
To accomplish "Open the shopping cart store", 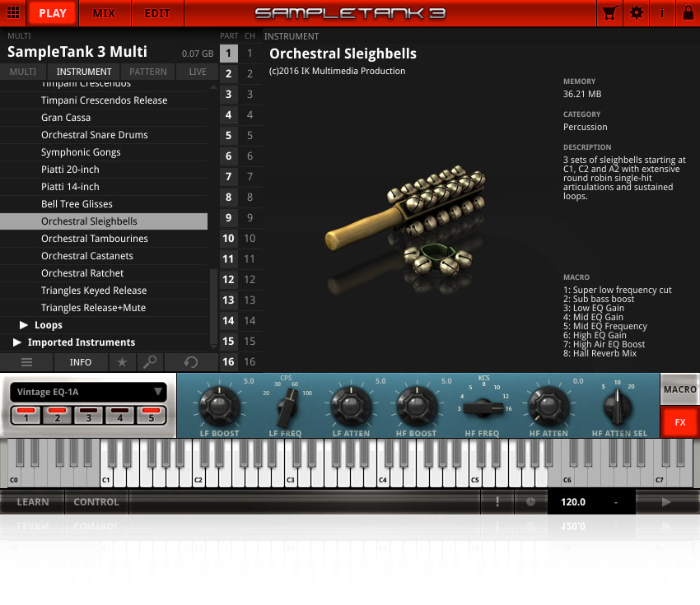I will [609, 13].
